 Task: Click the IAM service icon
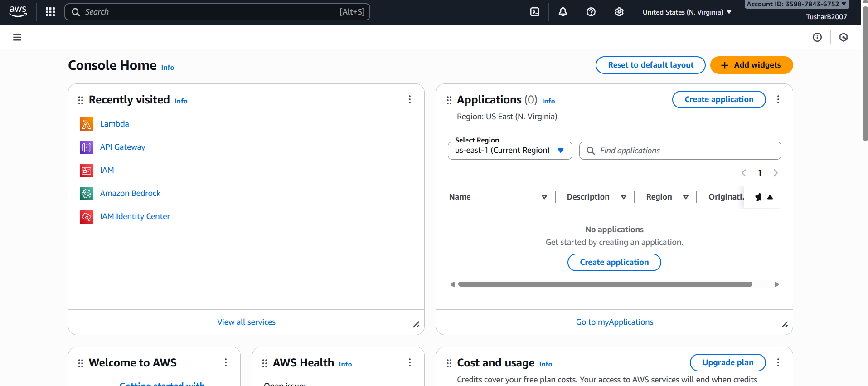87,170
